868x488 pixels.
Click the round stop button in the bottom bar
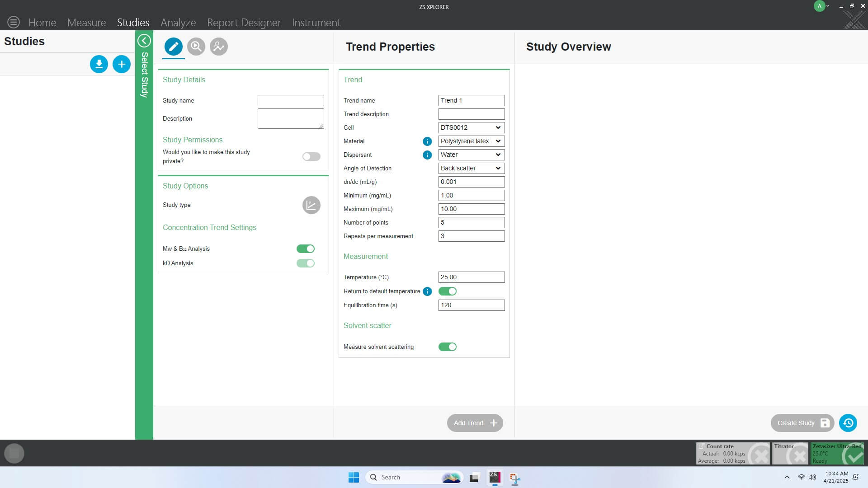14,453
